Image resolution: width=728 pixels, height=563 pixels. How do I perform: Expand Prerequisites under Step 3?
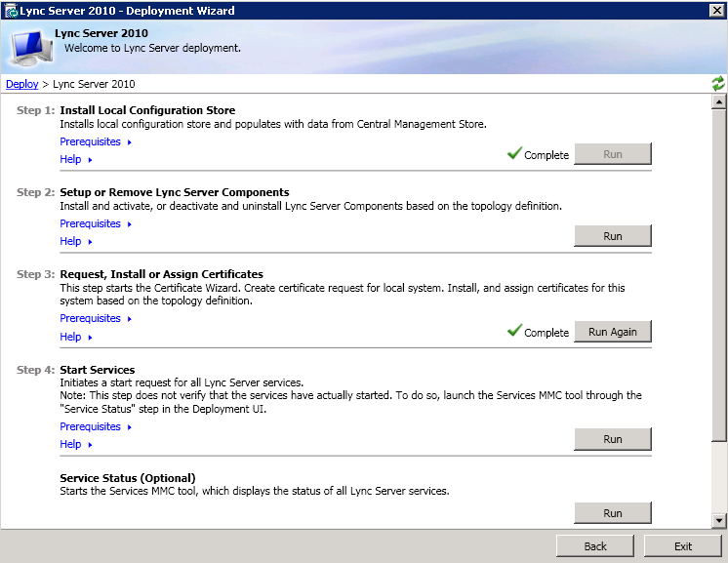96,318
